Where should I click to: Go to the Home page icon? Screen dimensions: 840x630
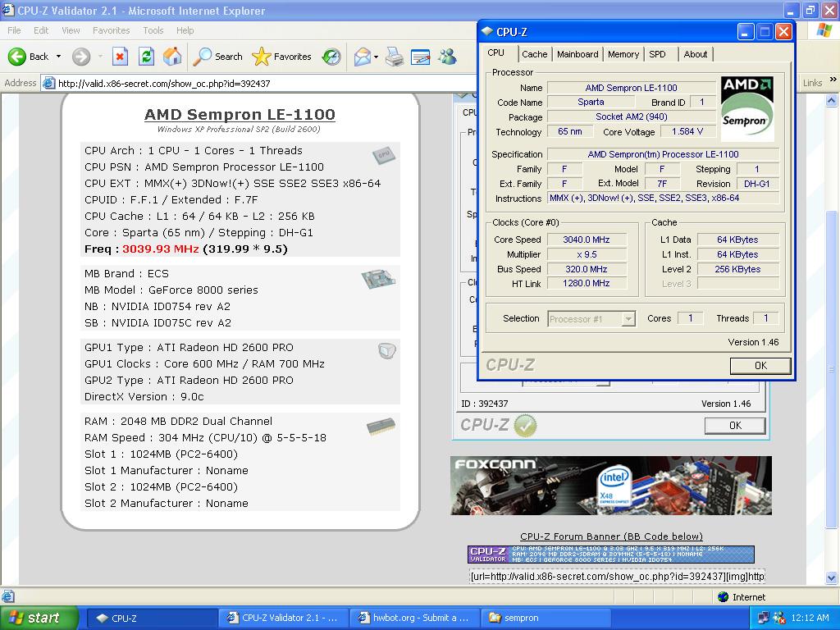click(172, 57)
